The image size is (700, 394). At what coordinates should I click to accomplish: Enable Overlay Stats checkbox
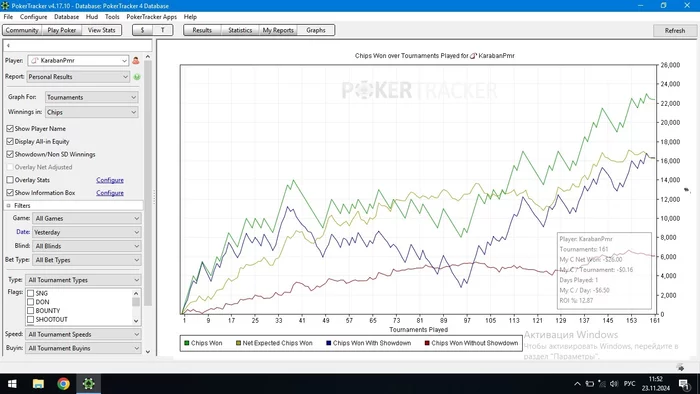[10, 180]
